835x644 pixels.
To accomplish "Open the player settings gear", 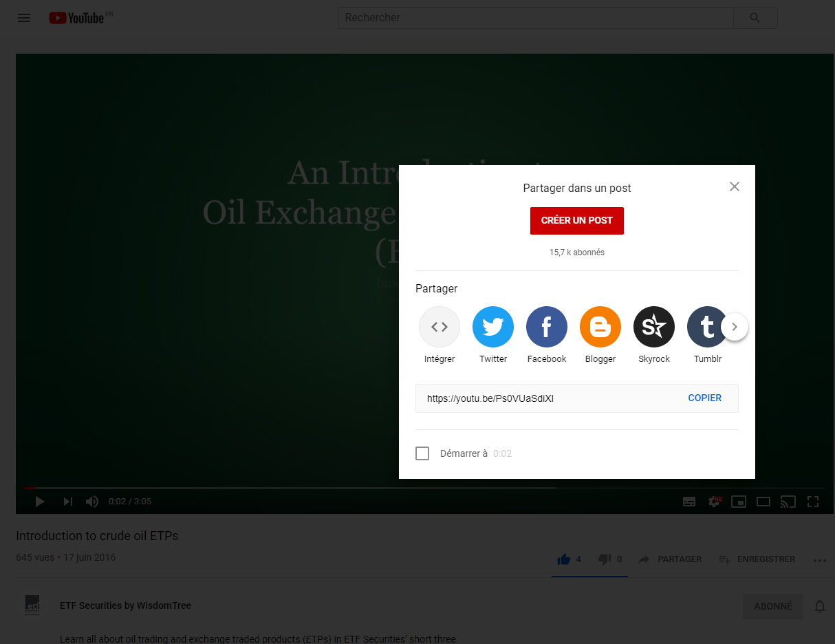I will point(715,502).
